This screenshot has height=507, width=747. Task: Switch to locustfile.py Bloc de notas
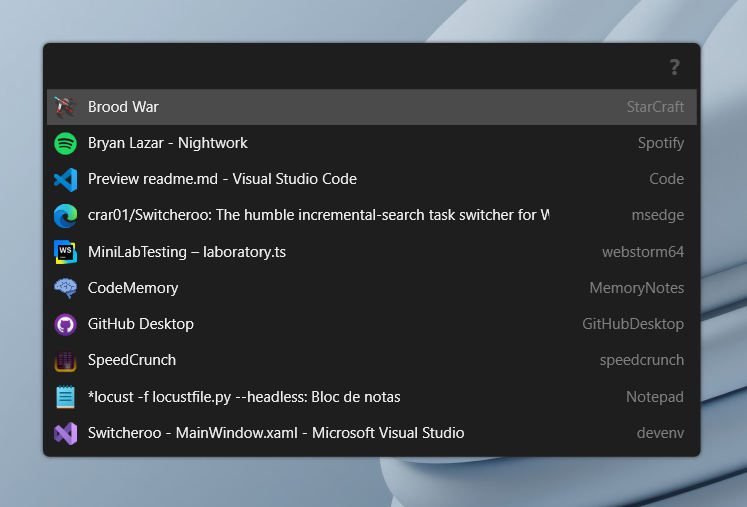click(244, 396)
